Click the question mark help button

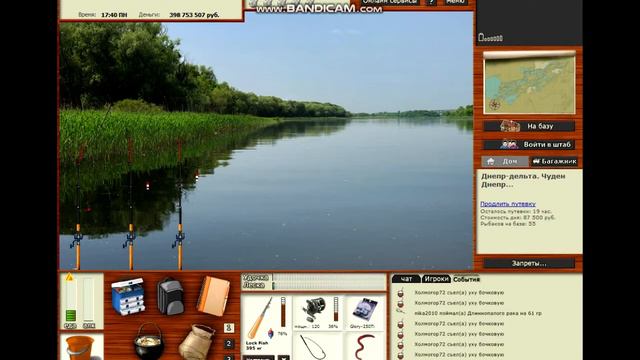[x=431, y=2]
